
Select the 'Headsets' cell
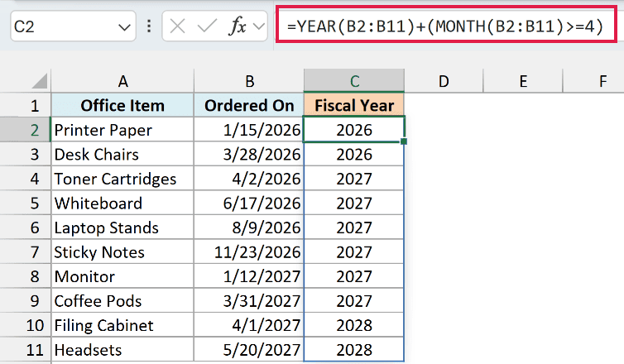(122, 350)
